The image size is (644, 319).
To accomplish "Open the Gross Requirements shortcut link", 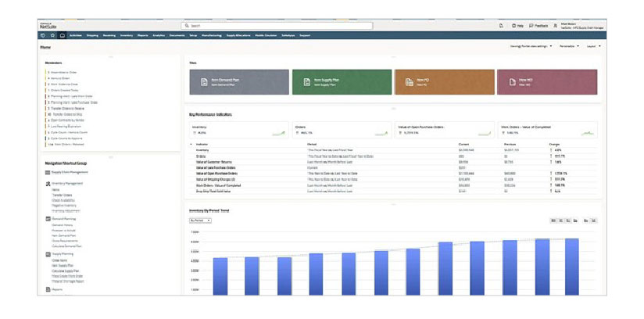I will pos(65,241).
